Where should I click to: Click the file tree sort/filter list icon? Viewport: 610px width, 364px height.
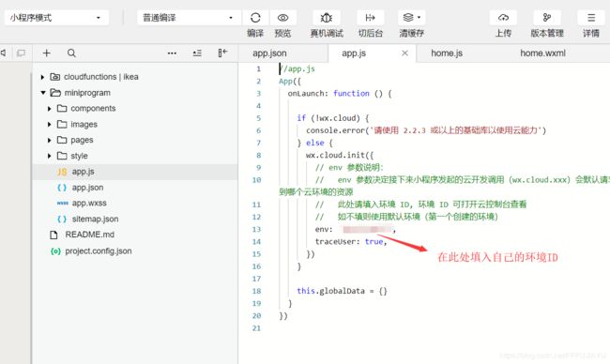click(197, 53)
